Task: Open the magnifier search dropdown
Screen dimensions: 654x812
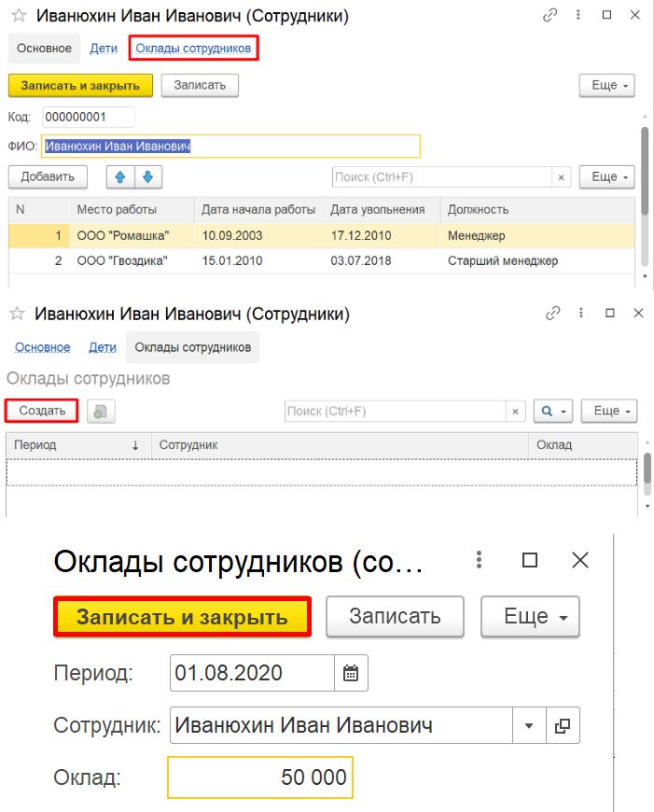Action: (x=553, y=412)
